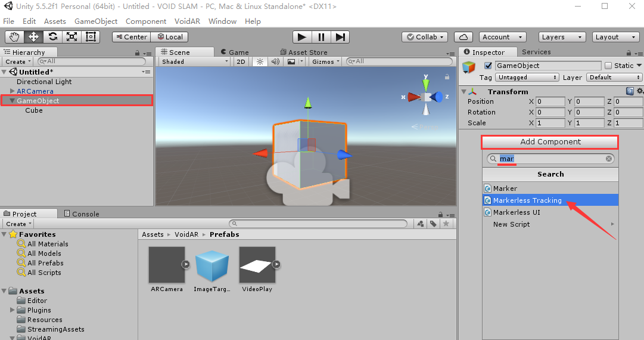Switch to the Game tab
The width and height of the screenshot is (644, 340).
pyautogui.click(x=235, y=52)
